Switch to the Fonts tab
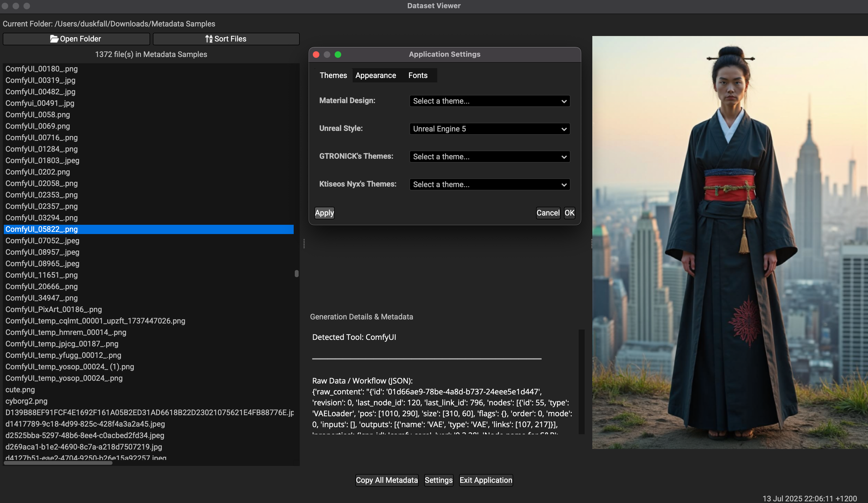868x503 pixels. pyautogui.click(x=418, y=75)
